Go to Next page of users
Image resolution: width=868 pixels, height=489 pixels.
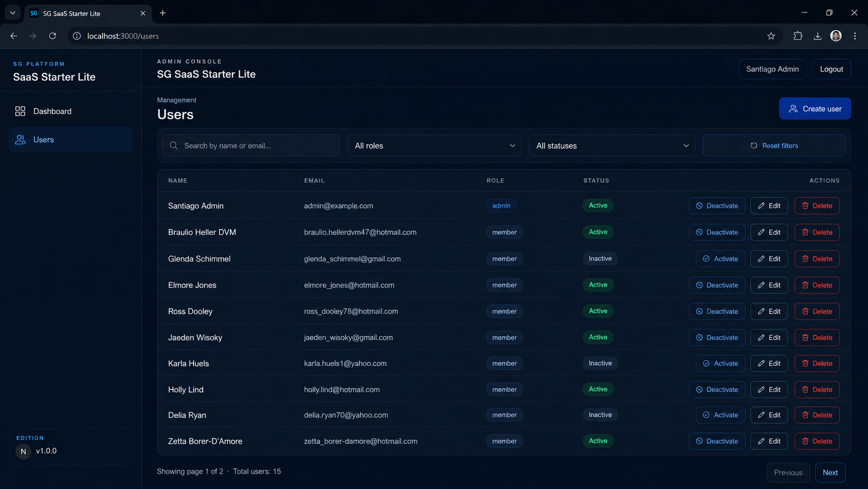click(x=830, y=472)
